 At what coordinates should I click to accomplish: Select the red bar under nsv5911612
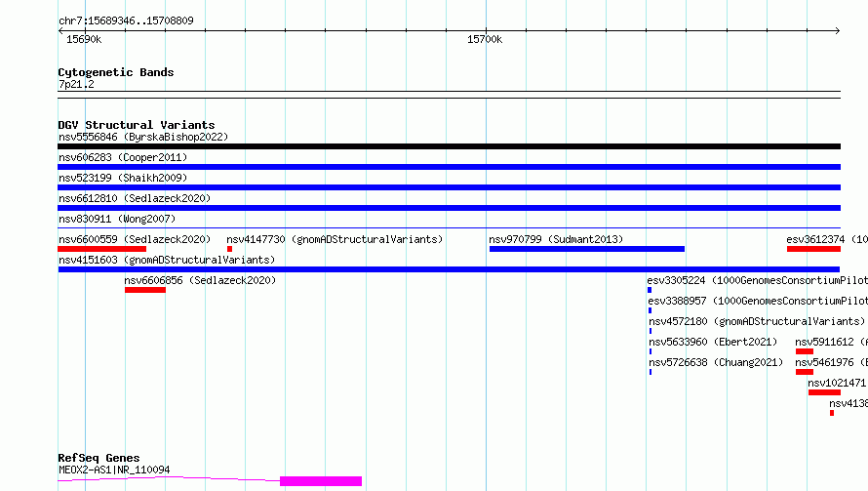click(805, 351)
